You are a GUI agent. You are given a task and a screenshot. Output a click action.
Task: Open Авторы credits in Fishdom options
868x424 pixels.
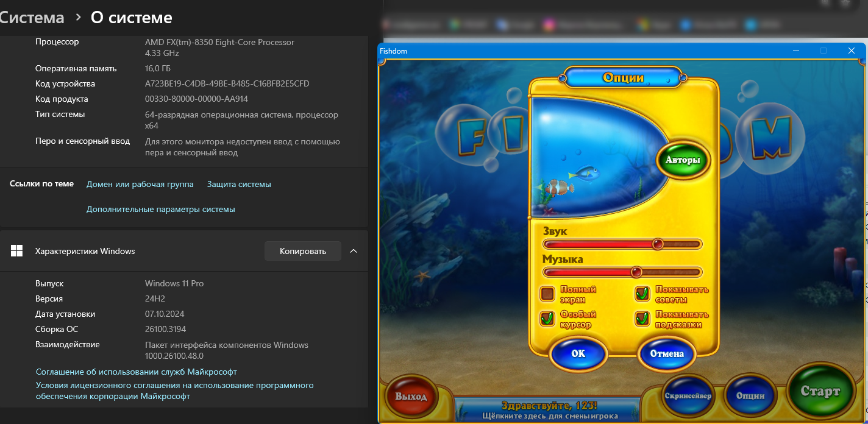tap(683, 160)
